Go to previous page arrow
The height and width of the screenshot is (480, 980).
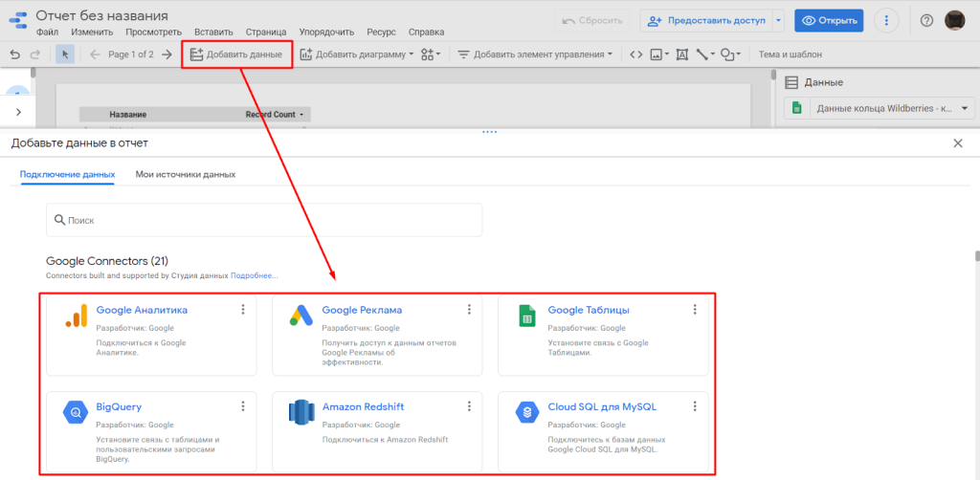(95, 55)
